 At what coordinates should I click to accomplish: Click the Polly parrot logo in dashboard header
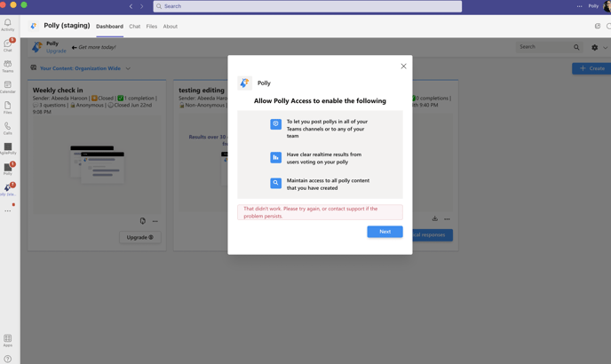pyautogui.click(x=37, y=47)
